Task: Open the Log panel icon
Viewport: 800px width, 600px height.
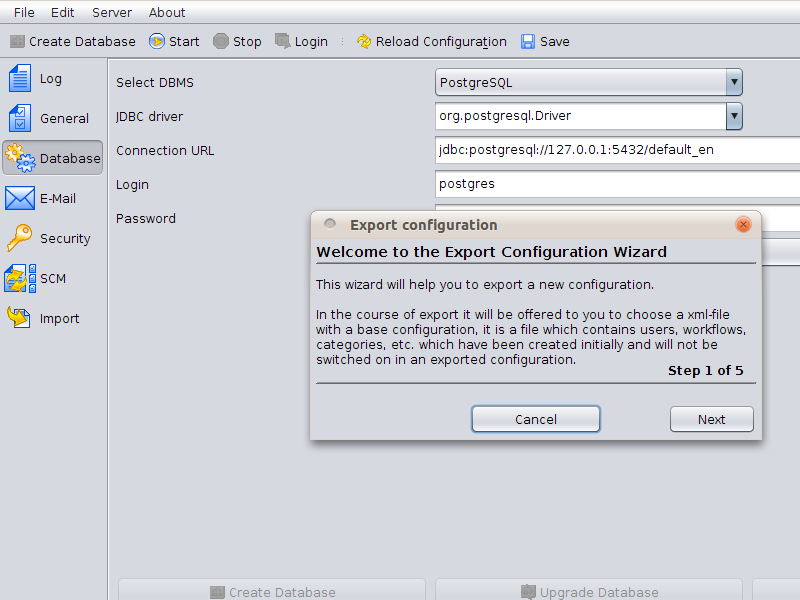Action: point(20,79)
